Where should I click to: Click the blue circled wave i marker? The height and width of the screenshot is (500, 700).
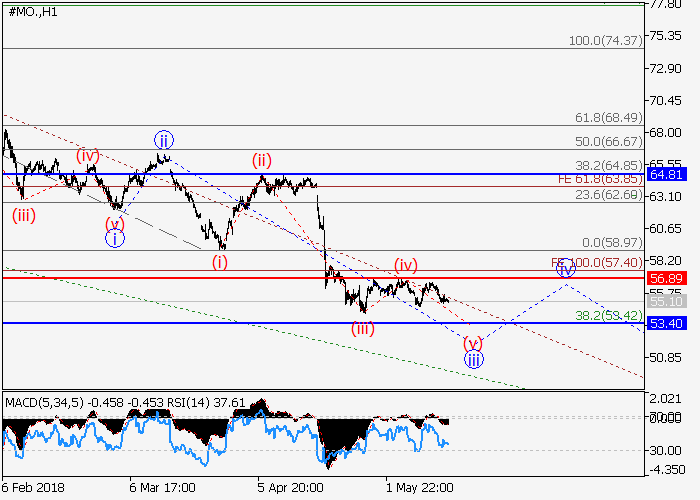[x=115, y=238]
